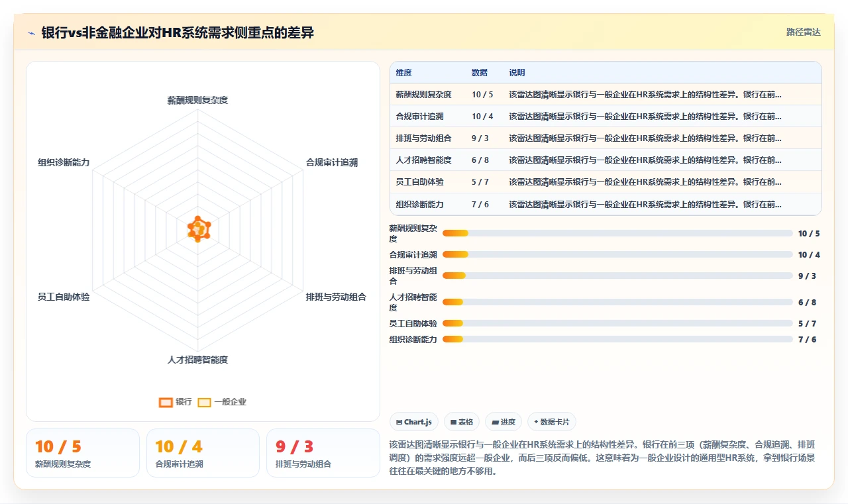
Task: Click radar axis label 组织诊断能力
Action: click(64, 162)
